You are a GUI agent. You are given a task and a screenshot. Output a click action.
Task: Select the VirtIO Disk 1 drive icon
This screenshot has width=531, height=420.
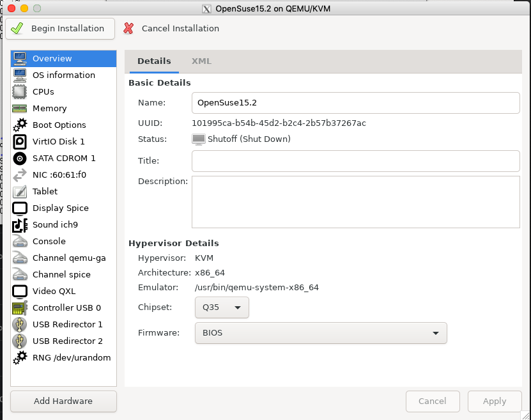[x=20, y=141]
